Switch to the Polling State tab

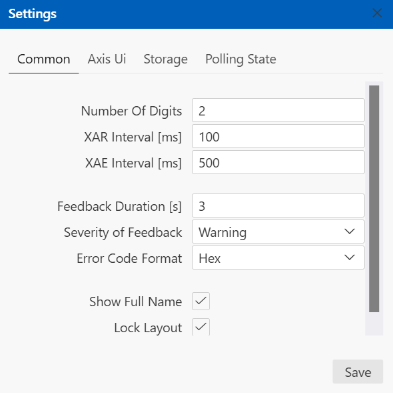[x=241, y=59]
